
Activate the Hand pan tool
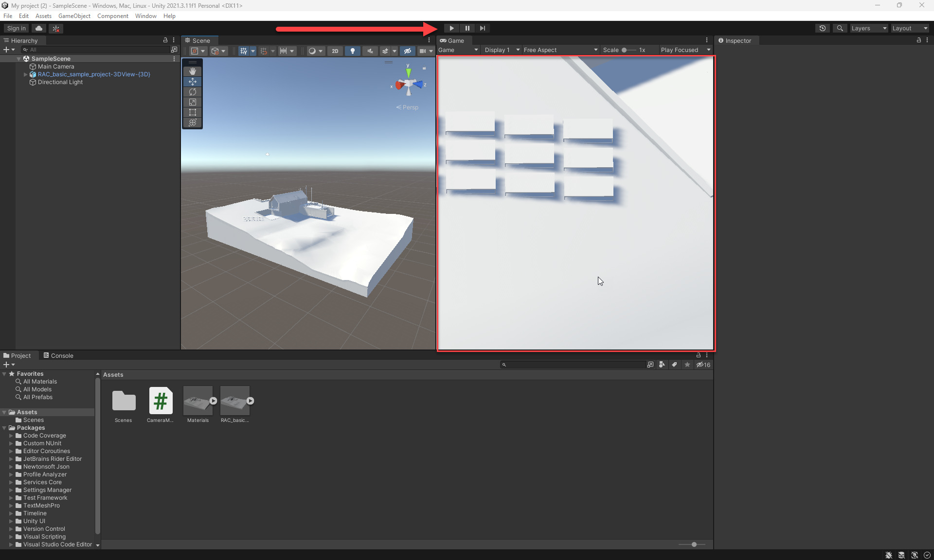[192, 71]
